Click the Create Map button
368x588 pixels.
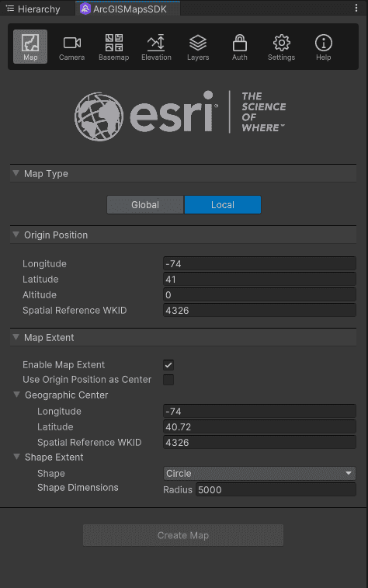[x=183, y=535]
